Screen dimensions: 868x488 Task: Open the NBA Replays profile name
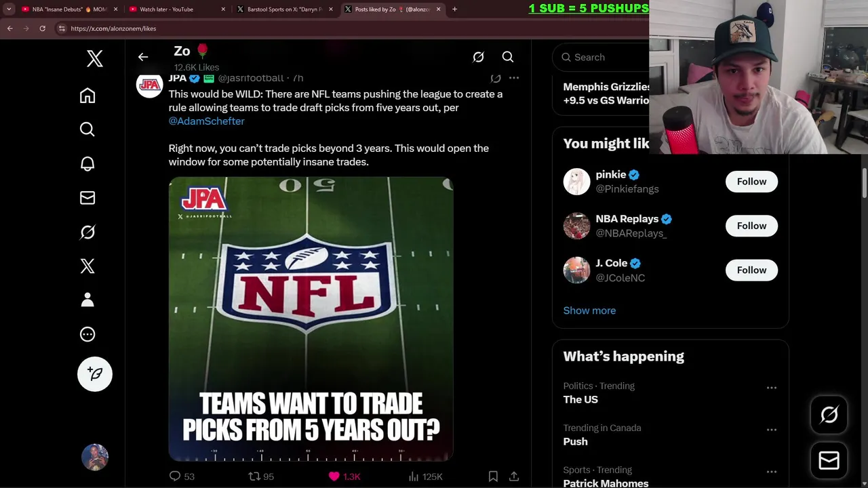tap(627, 219)
